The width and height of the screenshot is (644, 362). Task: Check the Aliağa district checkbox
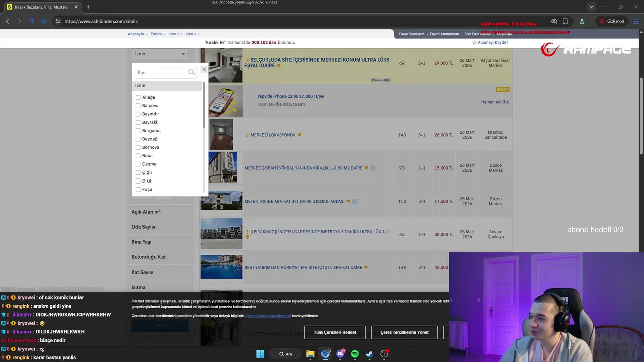pos(138,97)
